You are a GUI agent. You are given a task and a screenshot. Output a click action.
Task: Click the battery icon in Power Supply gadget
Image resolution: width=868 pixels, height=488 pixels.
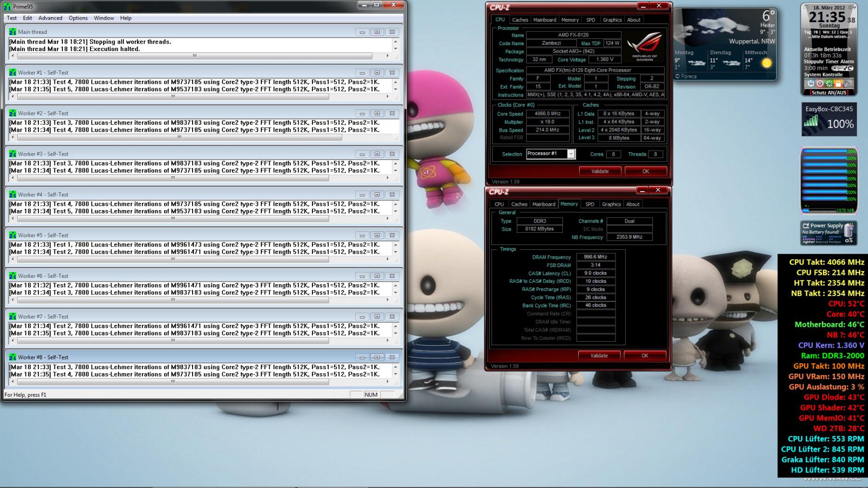[848, 229]
